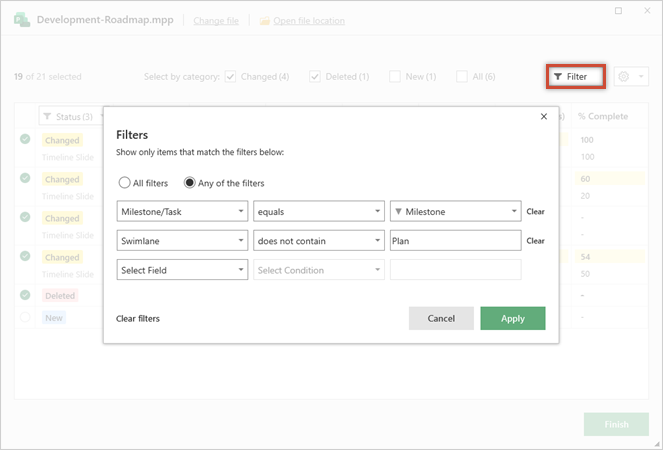663x450 pixels.
Task: Expand the Swimlane field dropdown
Action: click(x=182, y=241)
